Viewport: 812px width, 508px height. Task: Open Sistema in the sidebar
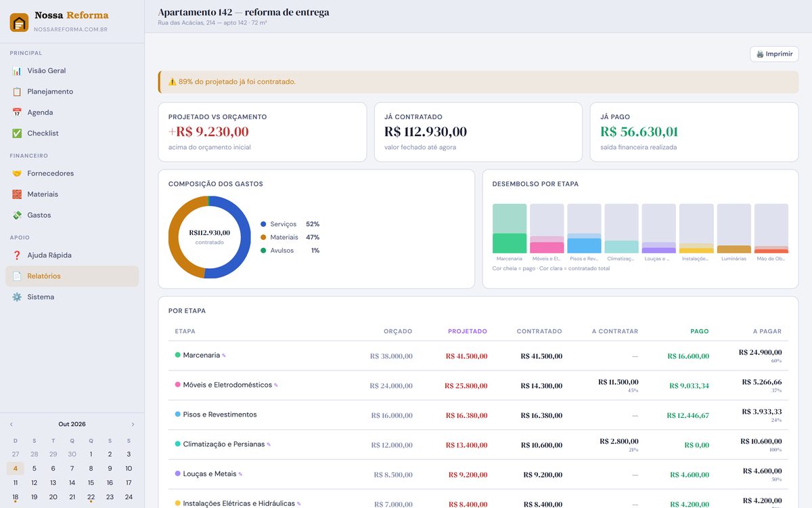[x=72, y=297]
